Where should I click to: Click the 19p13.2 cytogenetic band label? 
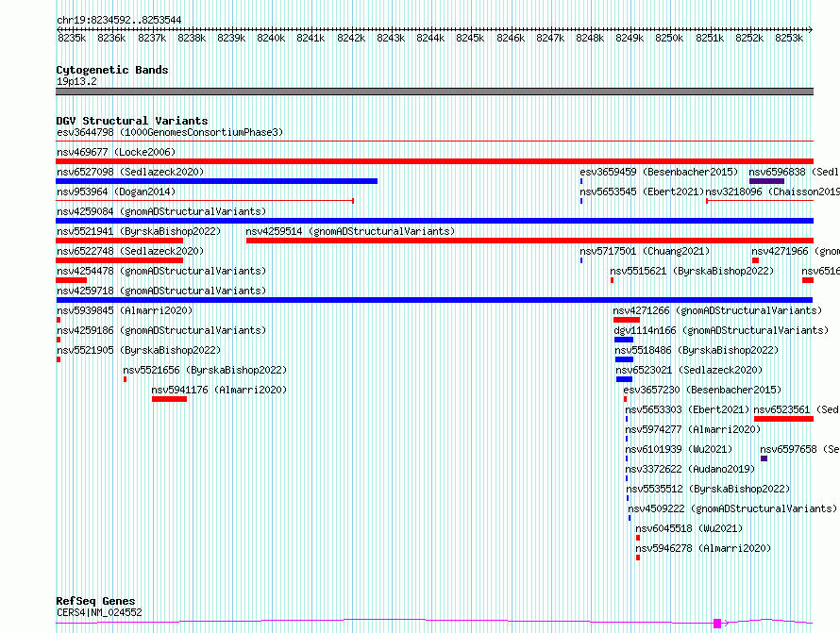click(x=76, y=81)
